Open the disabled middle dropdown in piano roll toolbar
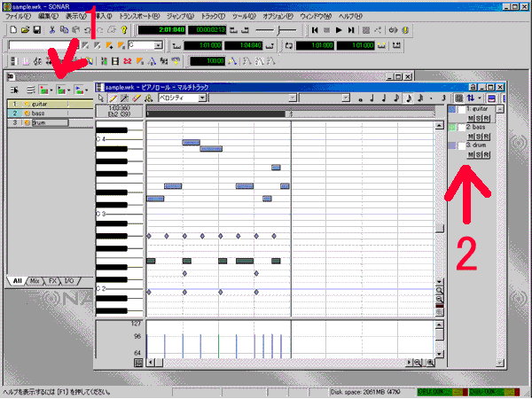The image size is (532, 399). click(293, 98)
